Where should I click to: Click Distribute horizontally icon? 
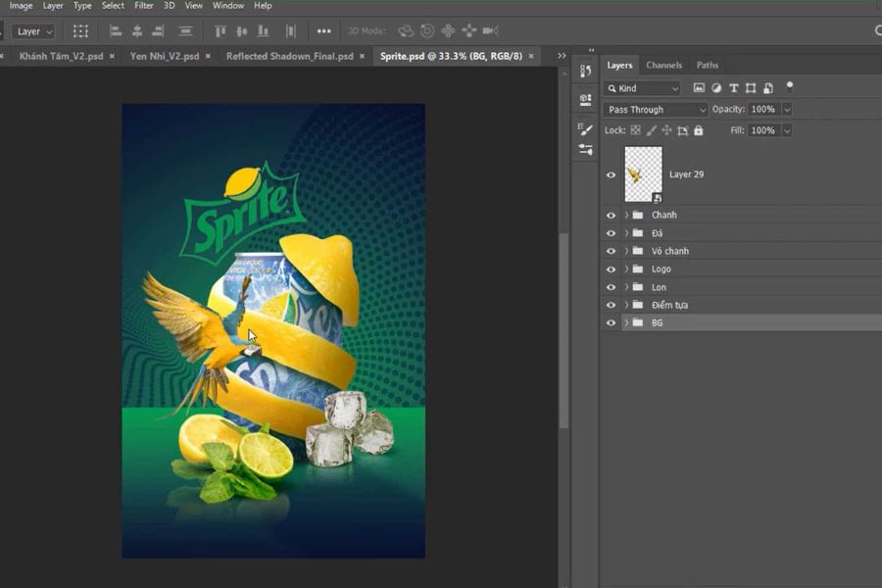pyautogui.click(x=290, y=31)
